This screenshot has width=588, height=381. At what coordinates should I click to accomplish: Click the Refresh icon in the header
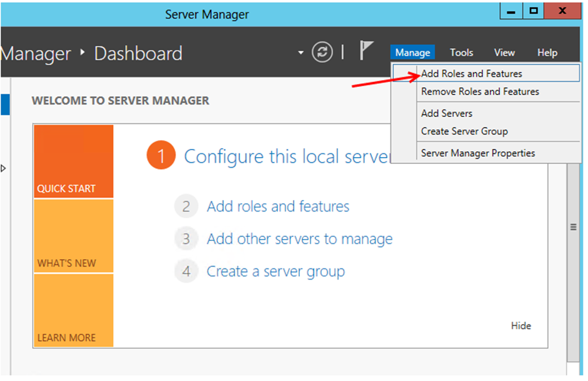point(322,52)
